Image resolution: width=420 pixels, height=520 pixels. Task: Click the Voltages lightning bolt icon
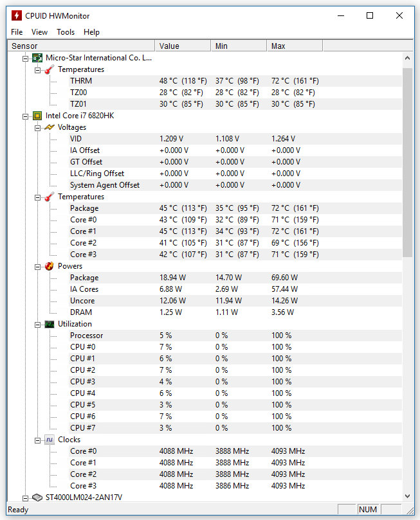tap(49, 127)
